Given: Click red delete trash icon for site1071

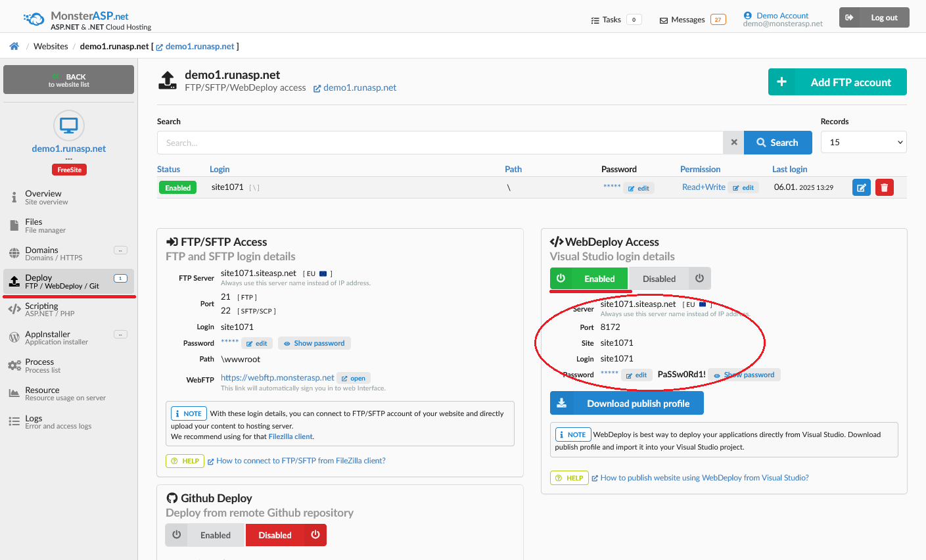Looking at the screenshot, I should [885, 188].
